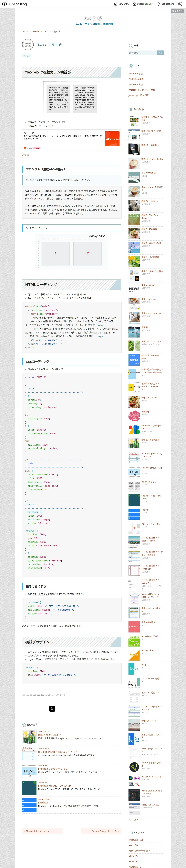This screenshot has height=868, width=186.
Task: Open 課題 9 - The Web Design article
Action: pyautogui.click(x=149, y=217)
